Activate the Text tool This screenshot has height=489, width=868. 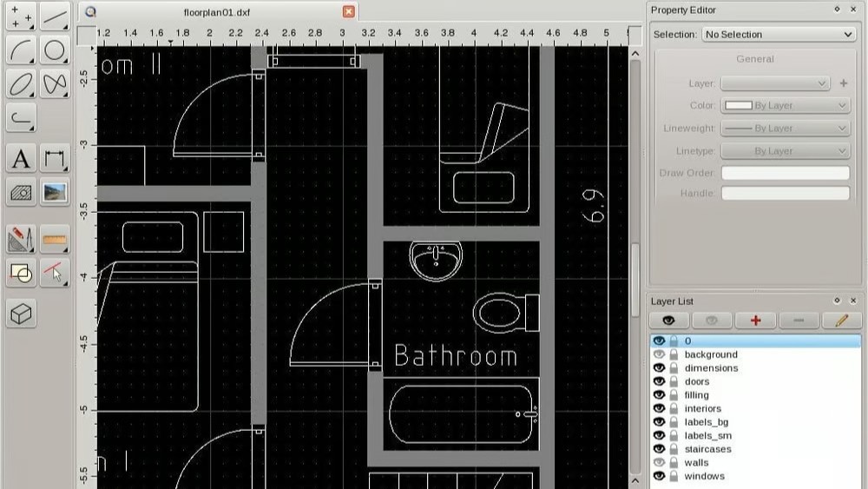pos(21,159)
